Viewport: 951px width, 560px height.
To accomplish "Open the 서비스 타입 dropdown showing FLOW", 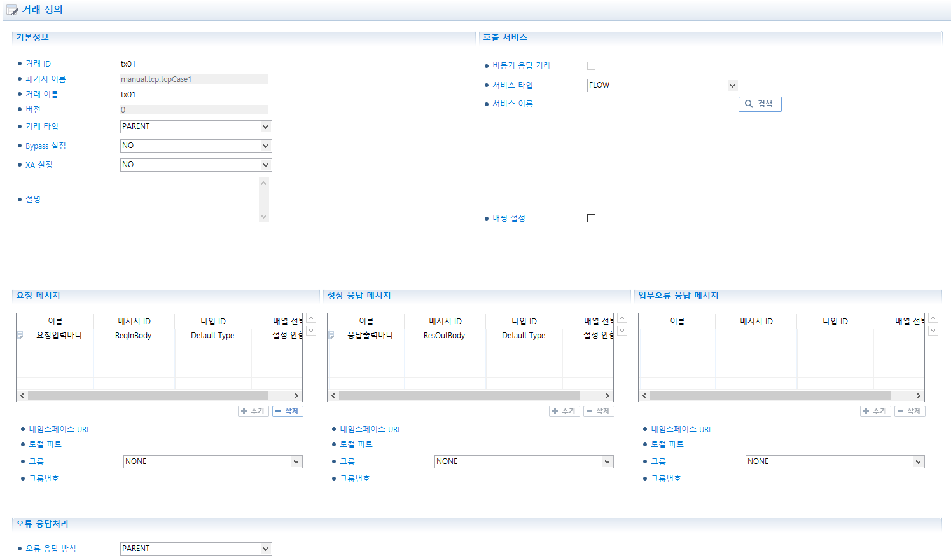I will tap(662, 85).
